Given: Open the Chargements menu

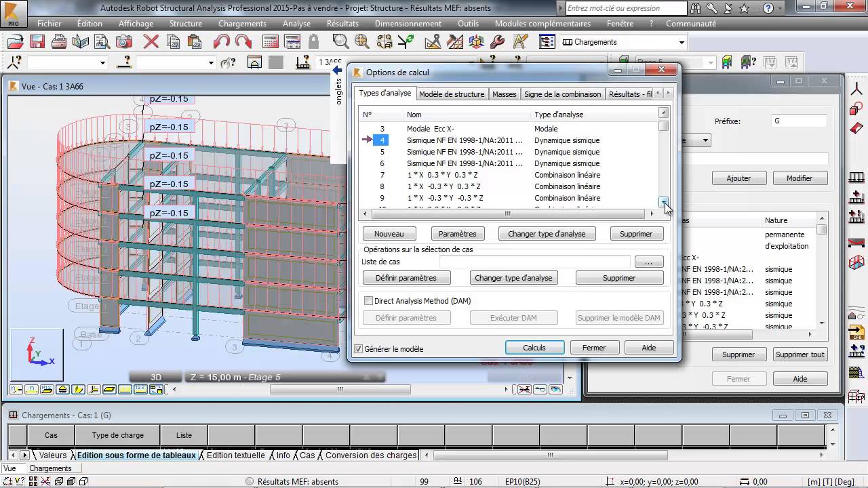Looking at the screenshot, I should coord(242,23).
